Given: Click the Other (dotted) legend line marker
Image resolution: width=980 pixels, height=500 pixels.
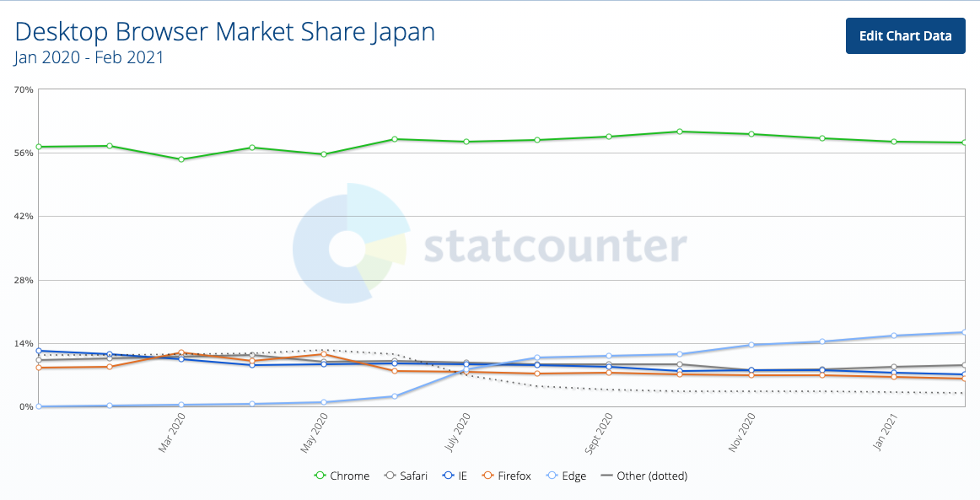Looking at the screenshot, I should [606, 476].
